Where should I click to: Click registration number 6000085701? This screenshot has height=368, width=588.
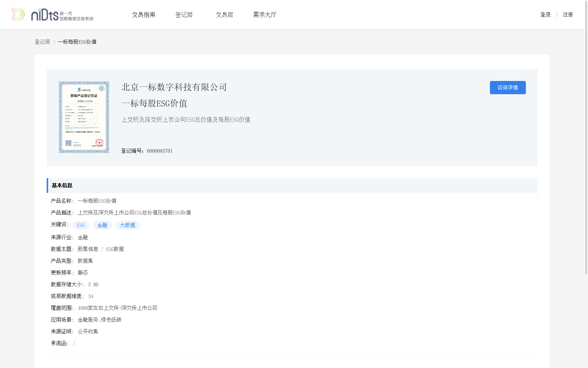click(x=159, y=151)
